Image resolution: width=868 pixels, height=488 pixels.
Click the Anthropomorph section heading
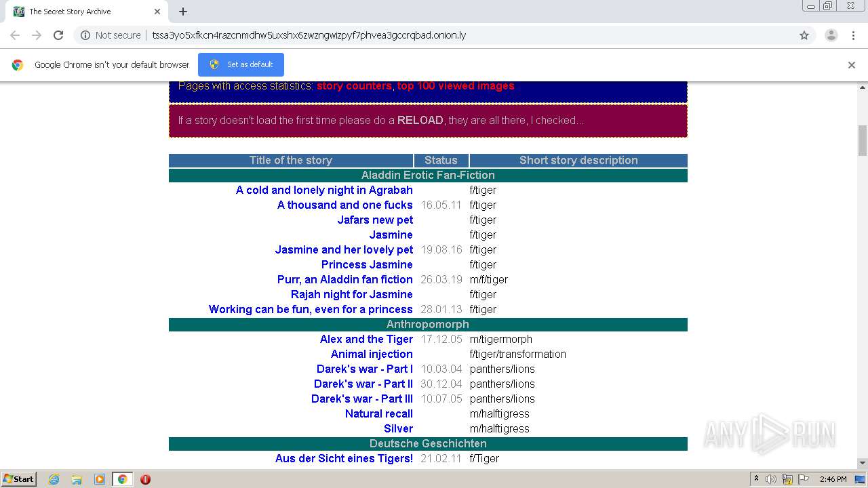(x=428, y=324)
